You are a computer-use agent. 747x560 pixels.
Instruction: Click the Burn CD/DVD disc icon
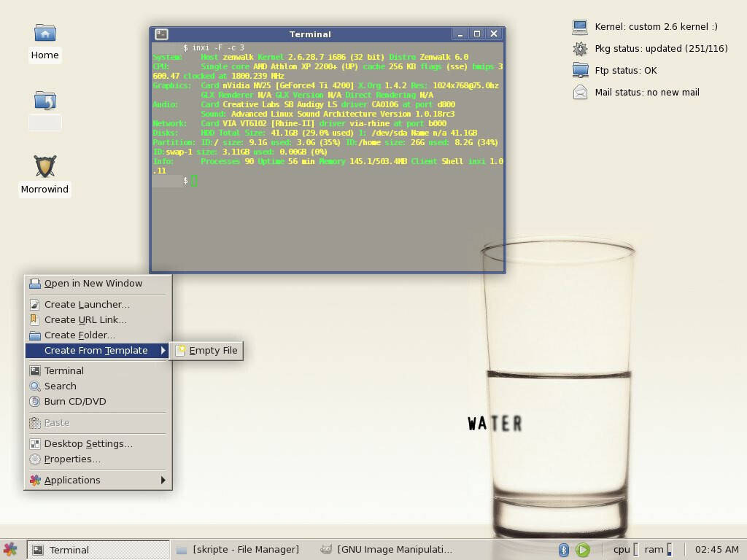tap(34, 401)
